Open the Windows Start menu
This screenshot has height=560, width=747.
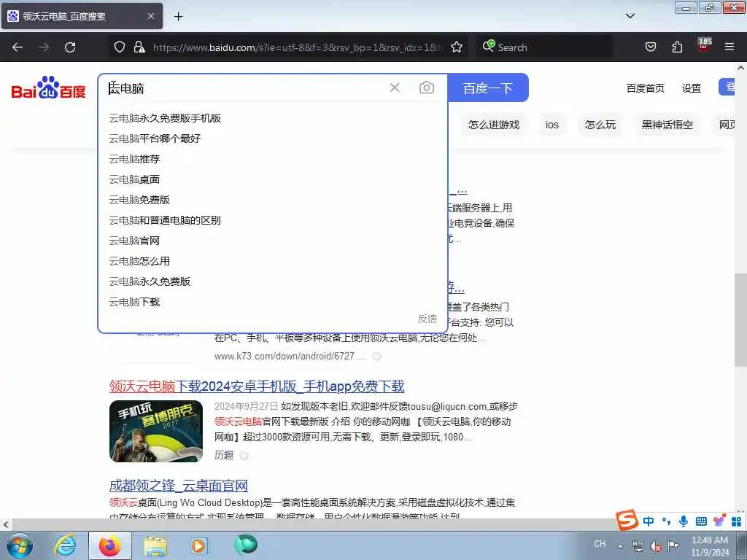point(20,545)
